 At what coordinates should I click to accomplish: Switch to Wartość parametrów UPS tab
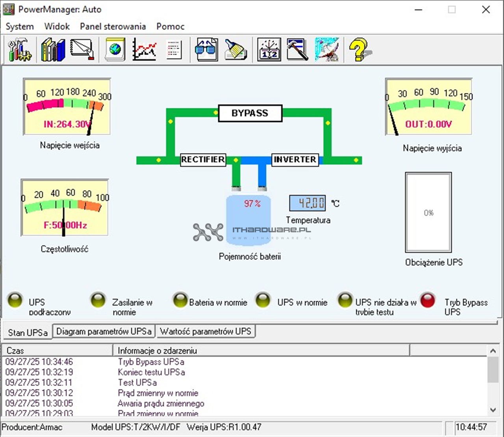pyautogui.click(x=206, y=331)
